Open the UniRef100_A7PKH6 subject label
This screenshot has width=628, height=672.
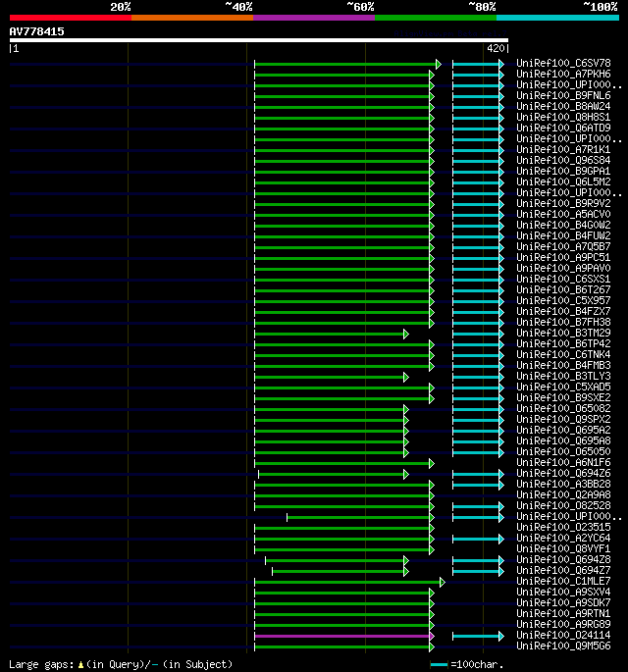pyautogui.click(x=563, y=75)
